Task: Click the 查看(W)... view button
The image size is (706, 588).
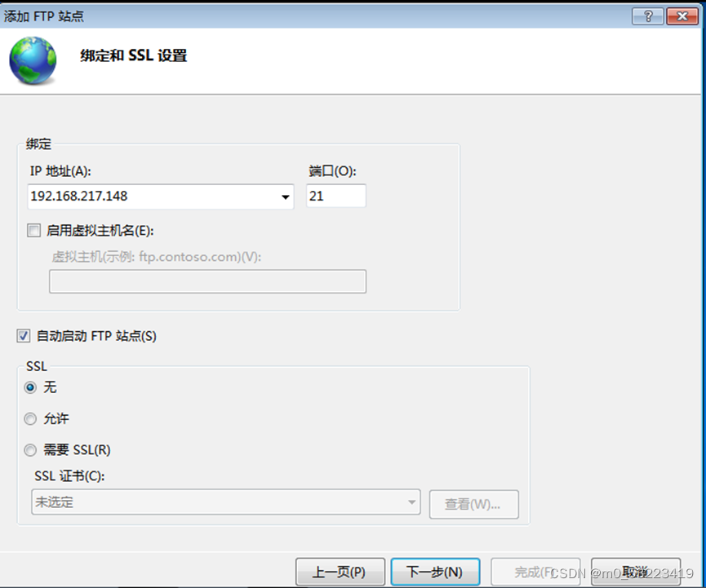Action: click(473, 504)
